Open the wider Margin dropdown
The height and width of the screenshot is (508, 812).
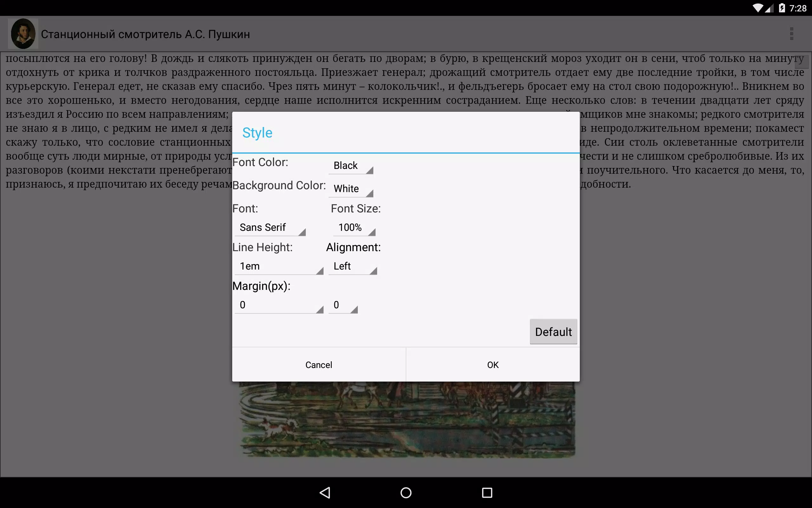[279, 305]
